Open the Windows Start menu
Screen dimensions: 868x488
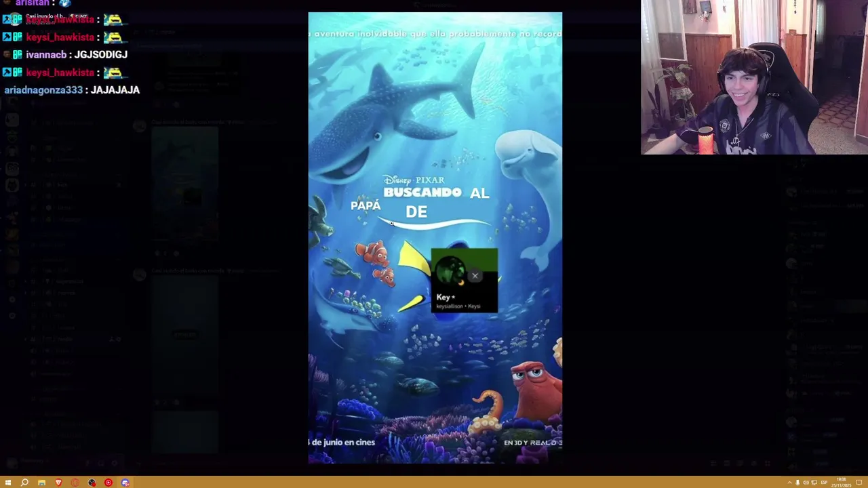tap(7, 483)
